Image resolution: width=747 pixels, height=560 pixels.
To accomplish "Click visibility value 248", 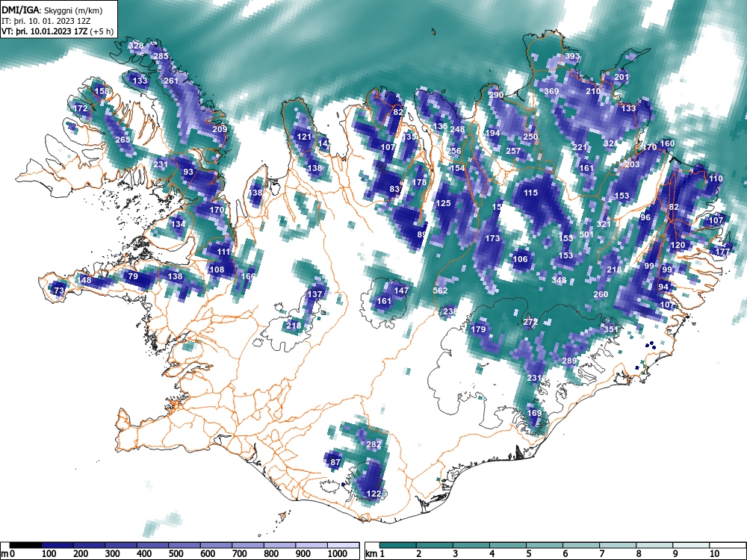I will 457,129.
